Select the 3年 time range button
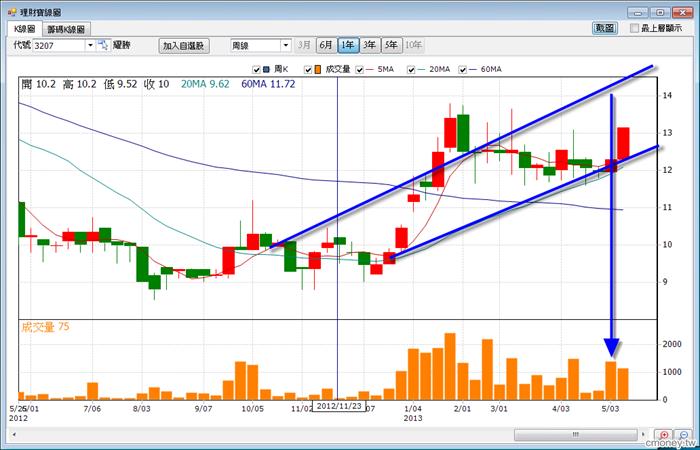 click(x=370, y=45)
